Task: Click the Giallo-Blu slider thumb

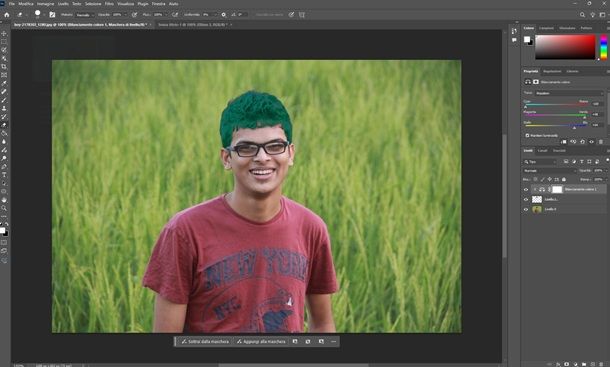Action: point(574,127)
